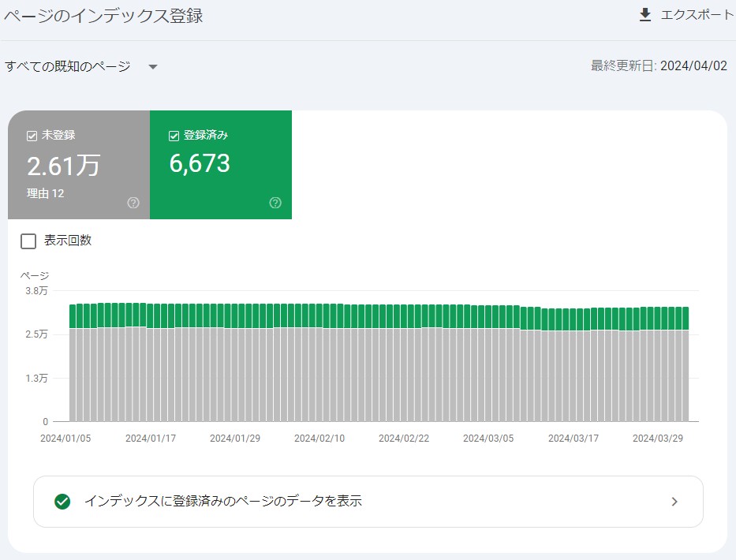The height and width of the screenshot is (560, 736).
Task: Click green checkmark icon beside indexed pages link
Action: pyautogui.click(x=62, y=502)
